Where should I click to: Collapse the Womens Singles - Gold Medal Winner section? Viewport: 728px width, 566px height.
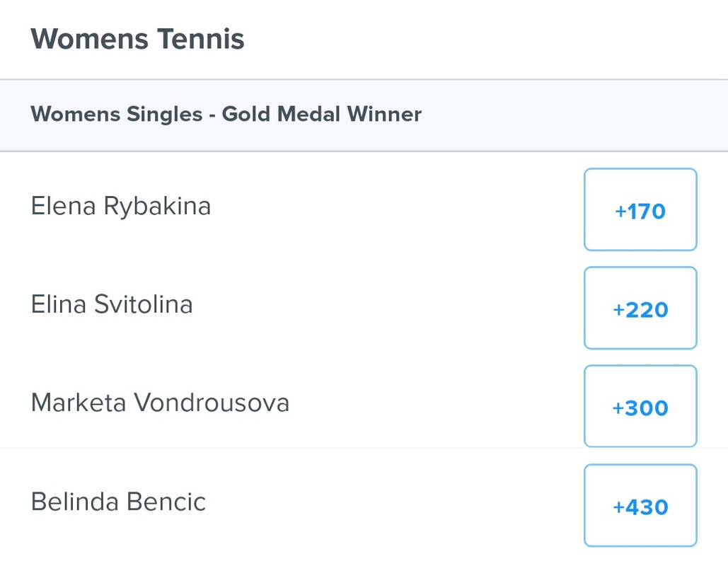[x=364, y=115]
